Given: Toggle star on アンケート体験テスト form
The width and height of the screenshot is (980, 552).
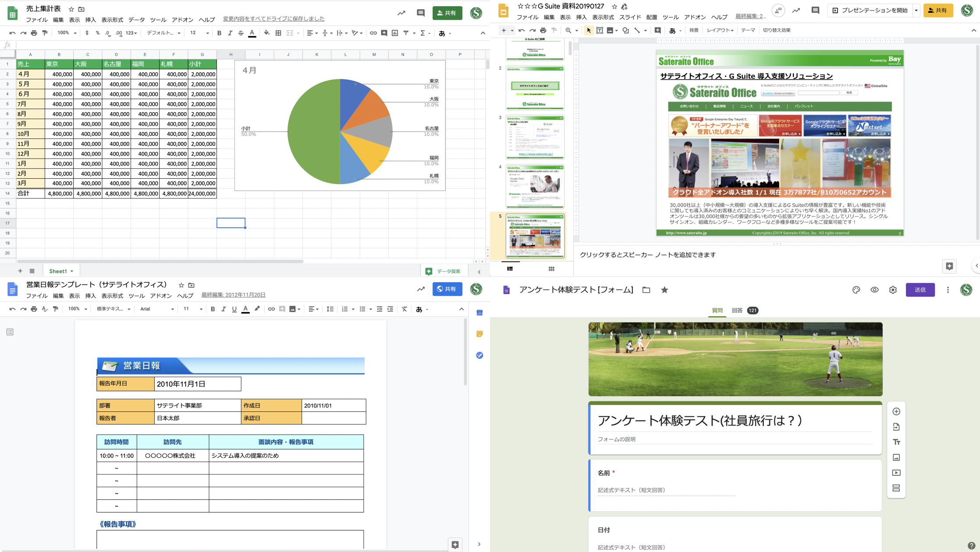Looking at the screenshot, I should 664,290.
